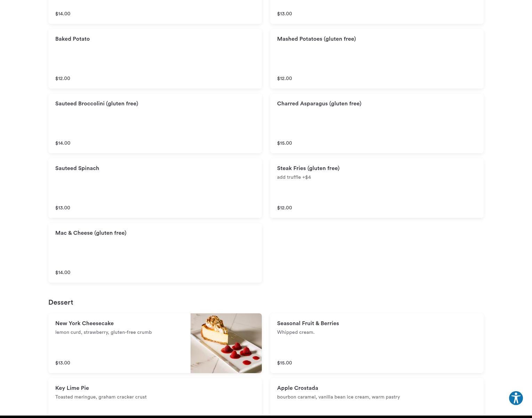Select the Baked Potato menu item

155,59
